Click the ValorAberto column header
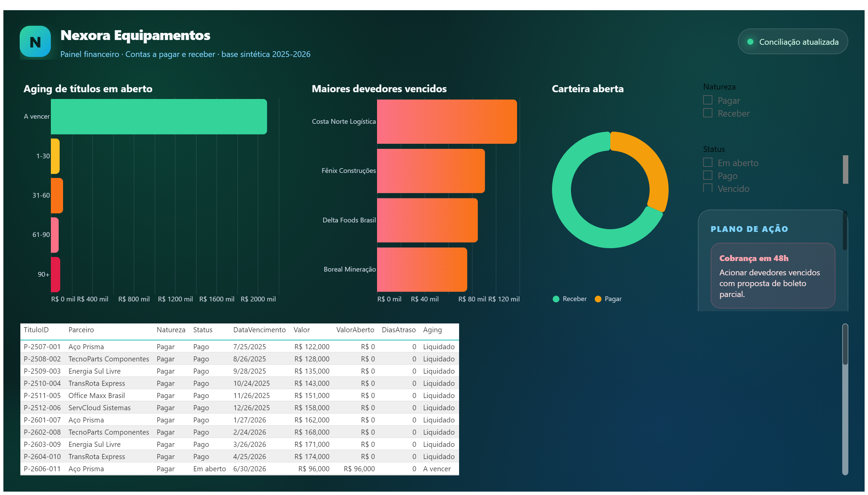The width and height of the screenshot is (868, 495). click(355, 330)
